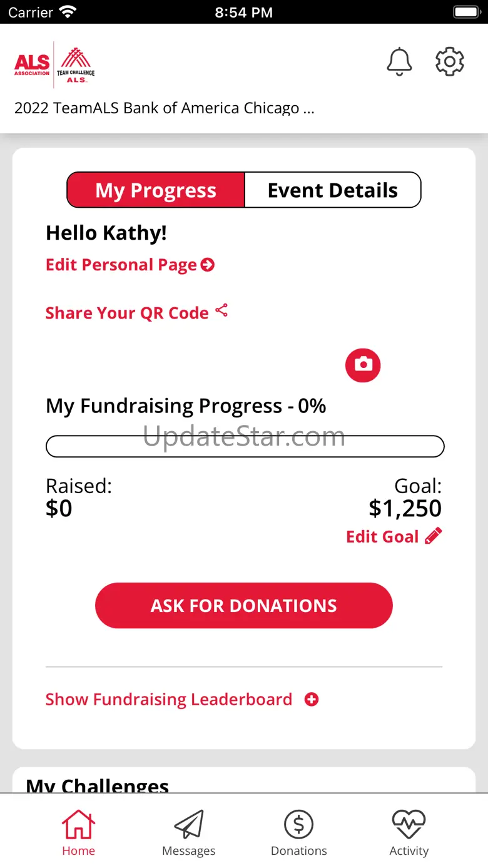Tap the share icon beside QR Code
Image resolution: width=488 pixels, height=868 pixels.
click(x=221, y=310)
